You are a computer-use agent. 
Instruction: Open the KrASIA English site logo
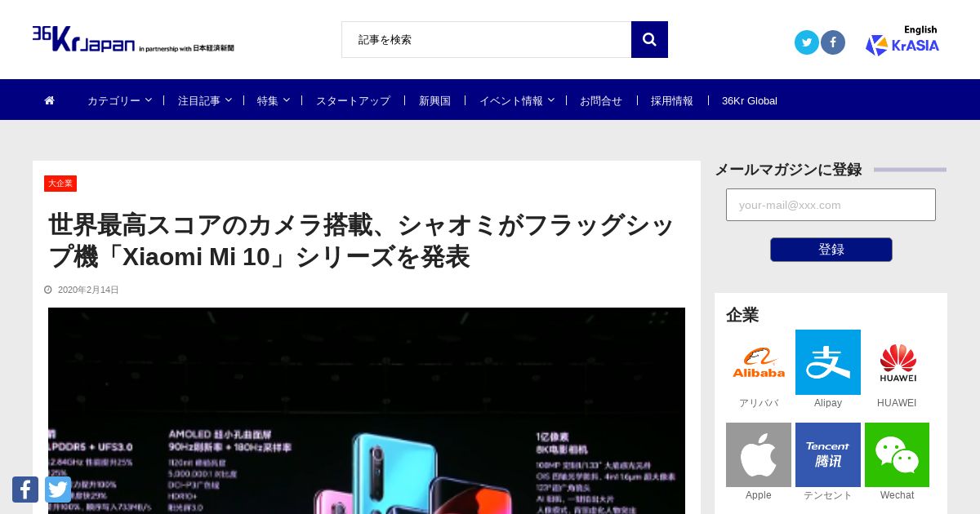point(902,41)
